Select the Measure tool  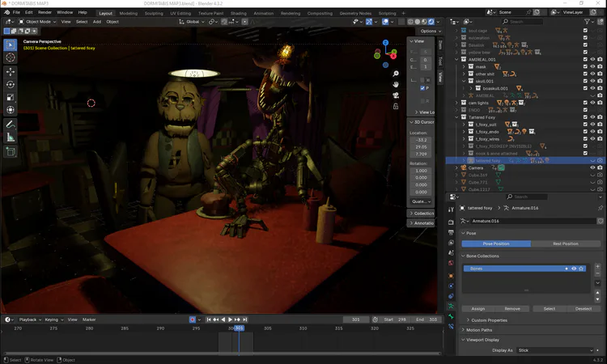(x=11, y=137)
